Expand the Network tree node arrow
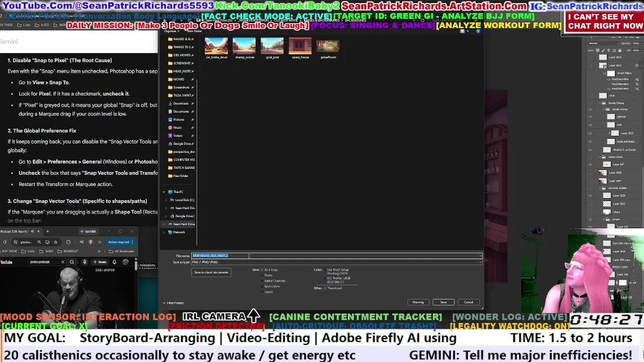The width and height of the screenshot is (644, 362). click(164, 232)
